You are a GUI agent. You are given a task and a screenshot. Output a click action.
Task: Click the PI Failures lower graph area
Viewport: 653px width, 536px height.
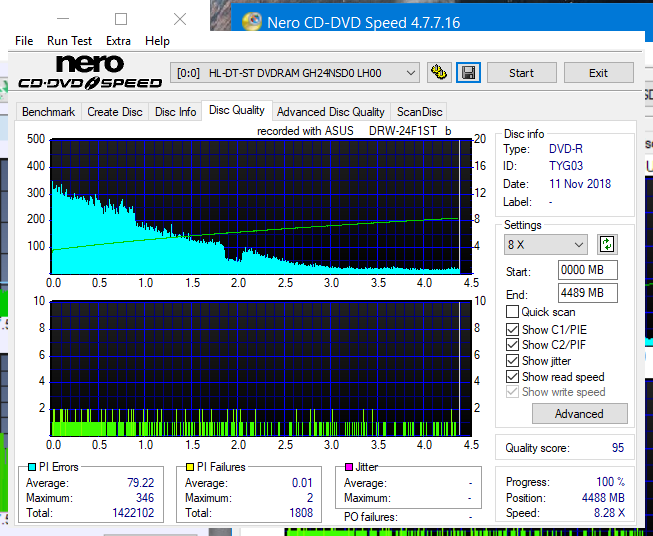tap(261, 369)
